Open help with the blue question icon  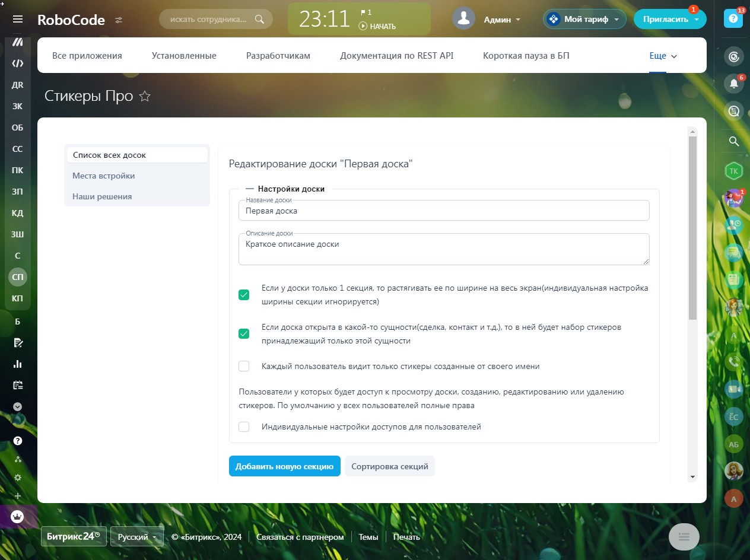(x=733, y=18)
